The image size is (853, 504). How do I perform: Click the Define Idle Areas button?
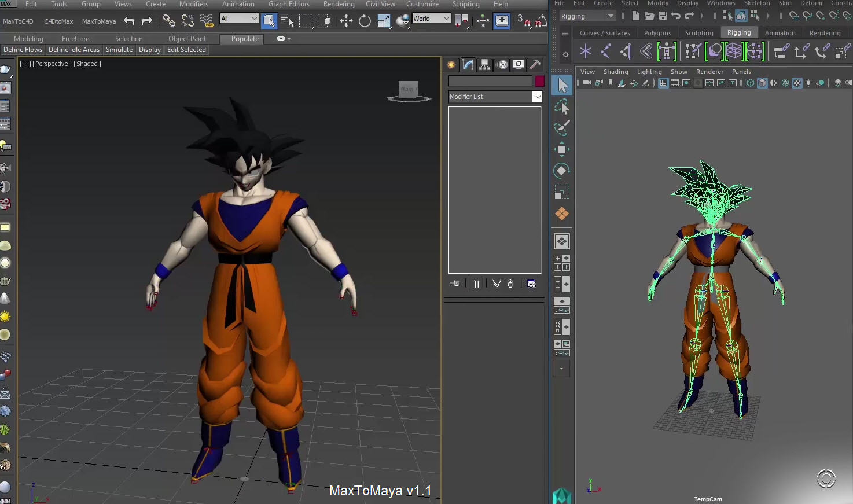74,50
